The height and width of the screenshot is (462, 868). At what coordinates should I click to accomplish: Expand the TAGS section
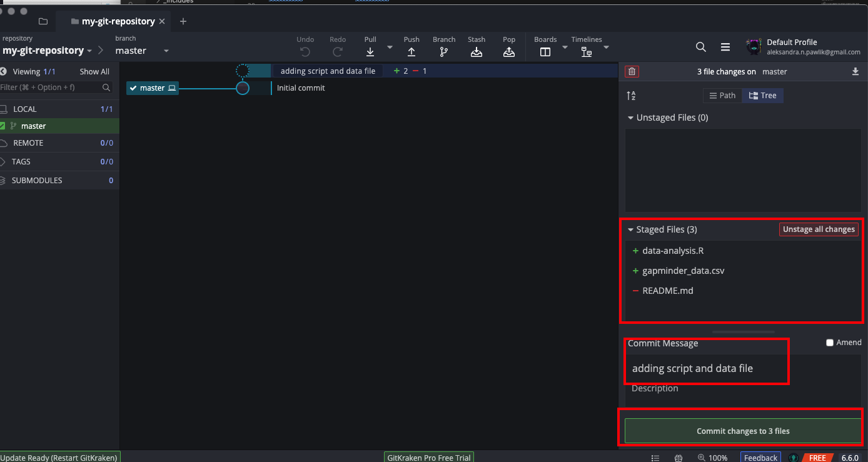point(59,161)
